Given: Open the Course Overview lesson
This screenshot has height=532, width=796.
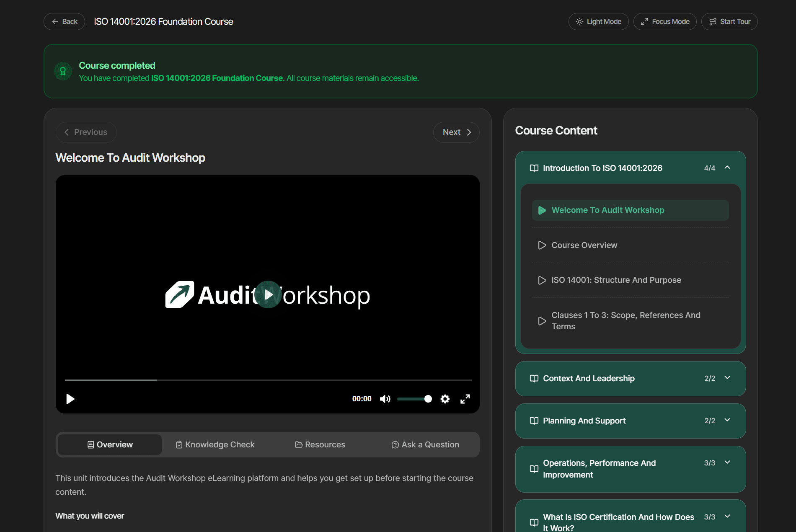Looking at the screenshot, I should [x=630, y=245].
